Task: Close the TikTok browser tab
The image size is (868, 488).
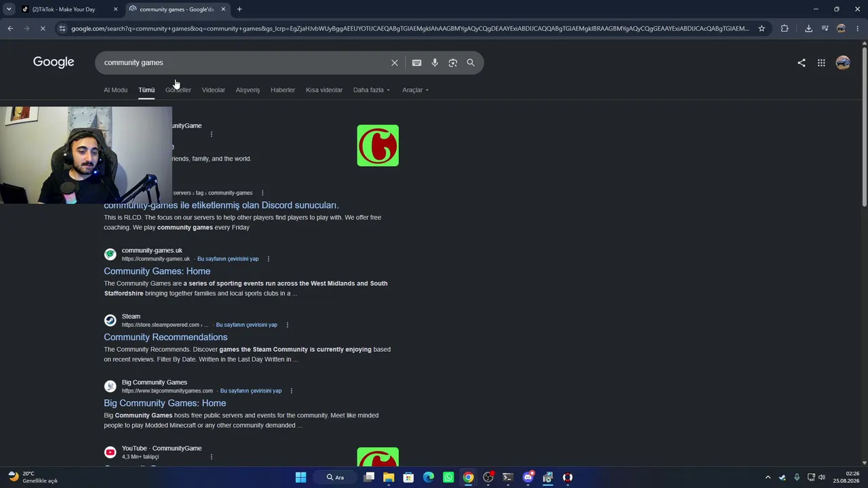Action: coord(115,9)
